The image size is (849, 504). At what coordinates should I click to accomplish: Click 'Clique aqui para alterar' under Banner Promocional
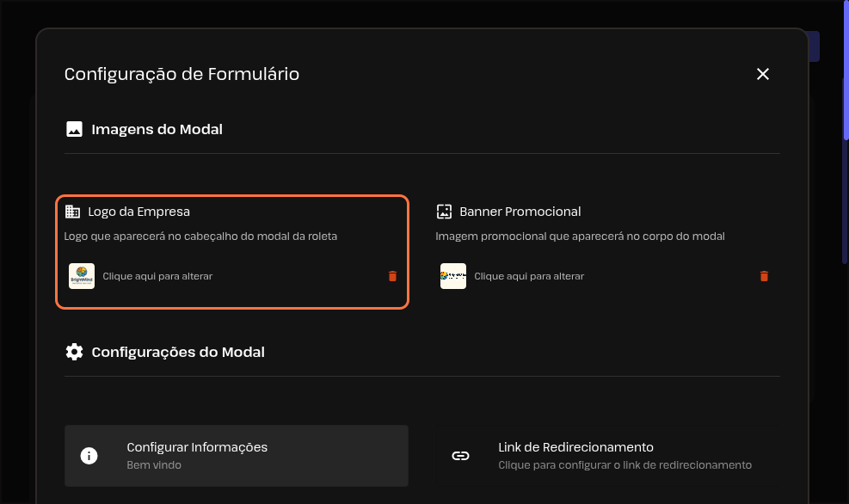(529, 276)
